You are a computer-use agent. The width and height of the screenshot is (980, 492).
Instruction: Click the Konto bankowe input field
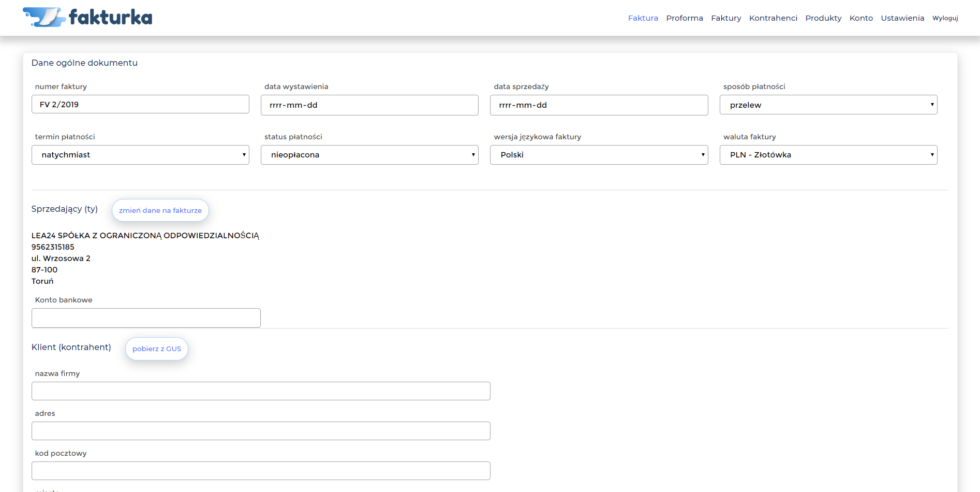pyautogui.click(x=146, y=318)
